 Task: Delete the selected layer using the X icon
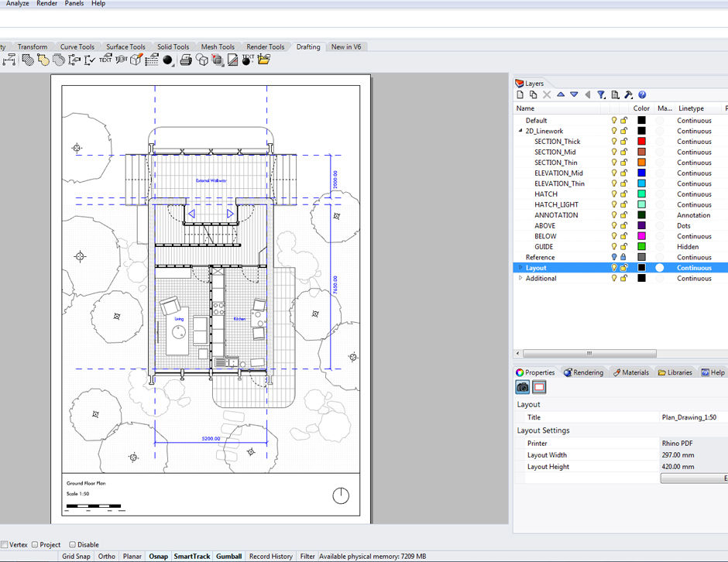point(546,94)
